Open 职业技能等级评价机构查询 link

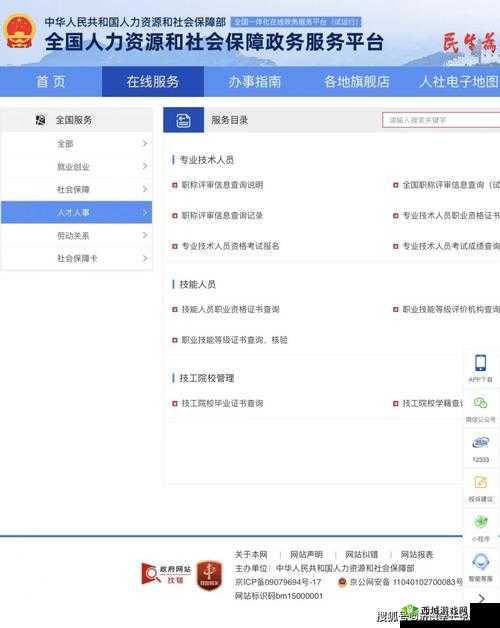click(x=451, y=309)
